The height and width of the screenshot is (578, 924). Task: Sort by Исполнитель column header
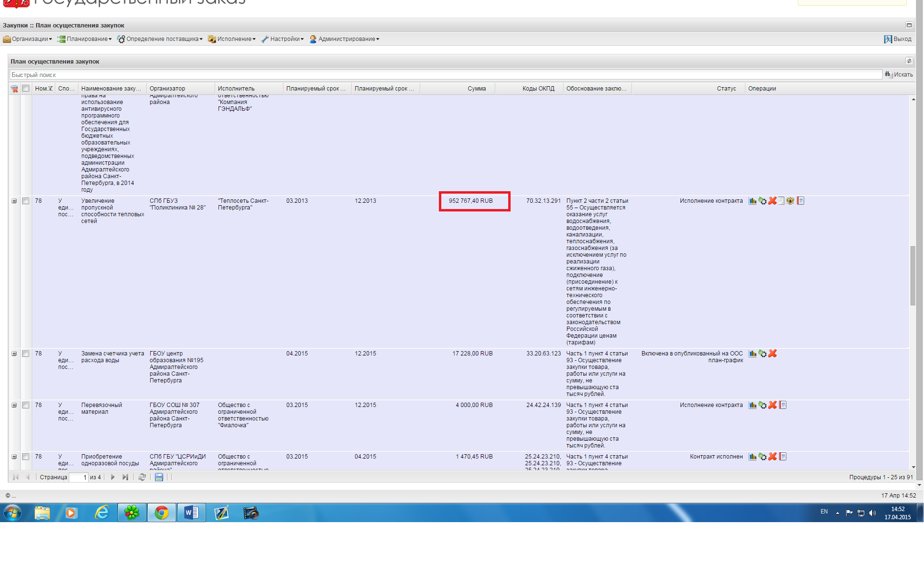(249, 89)
